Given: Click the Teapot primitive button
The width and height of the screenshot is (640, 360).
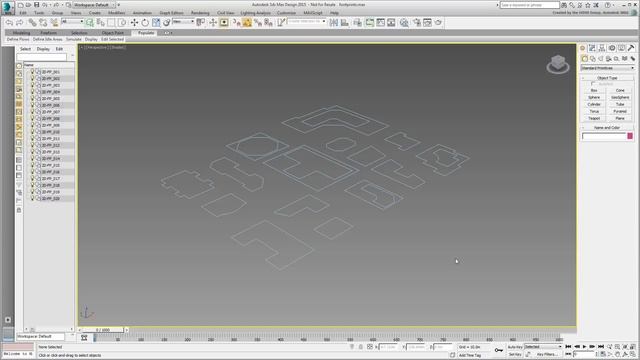Looking at the screenshot, I should (594, 118).
